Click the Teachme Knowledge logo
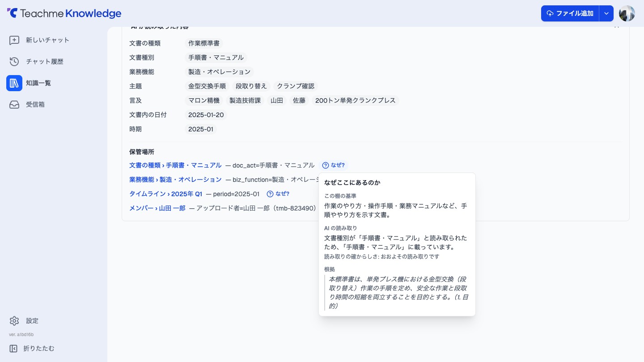Screen dimensions: 644x362 click(x=64, y=13)
